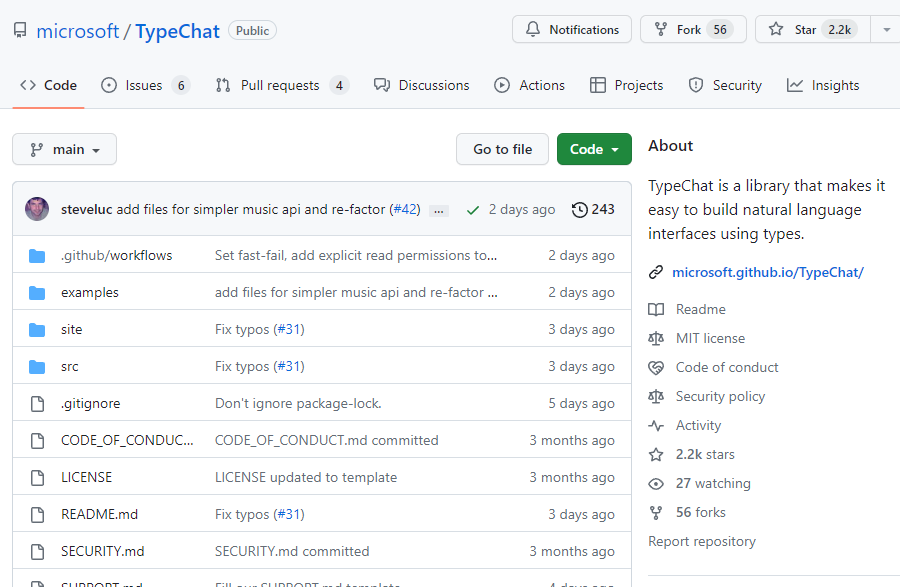
Task: Open the Projects tab
Action: [x=626, y=85]
